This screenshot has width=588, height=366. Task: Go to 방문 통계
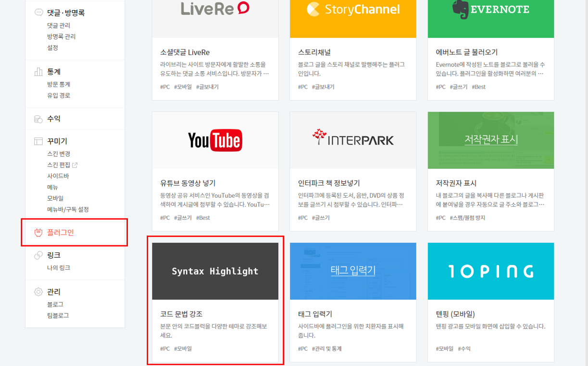(59, 84)
